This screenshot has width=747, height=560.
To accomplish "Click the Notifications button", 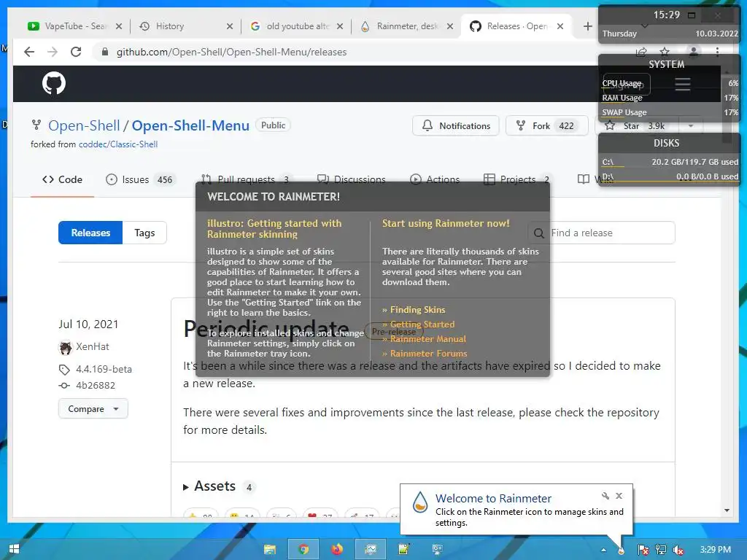I will pos(456,126).
